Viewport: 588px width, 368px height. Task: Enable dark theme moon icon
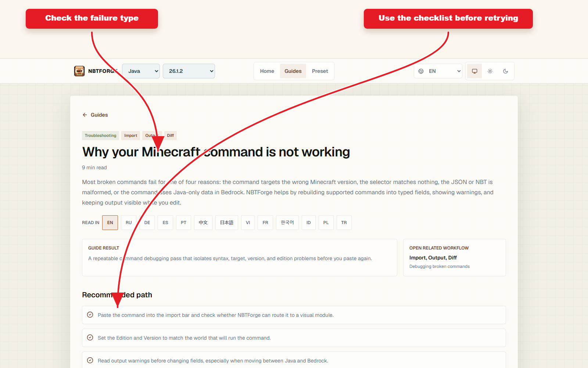(505, 71)
